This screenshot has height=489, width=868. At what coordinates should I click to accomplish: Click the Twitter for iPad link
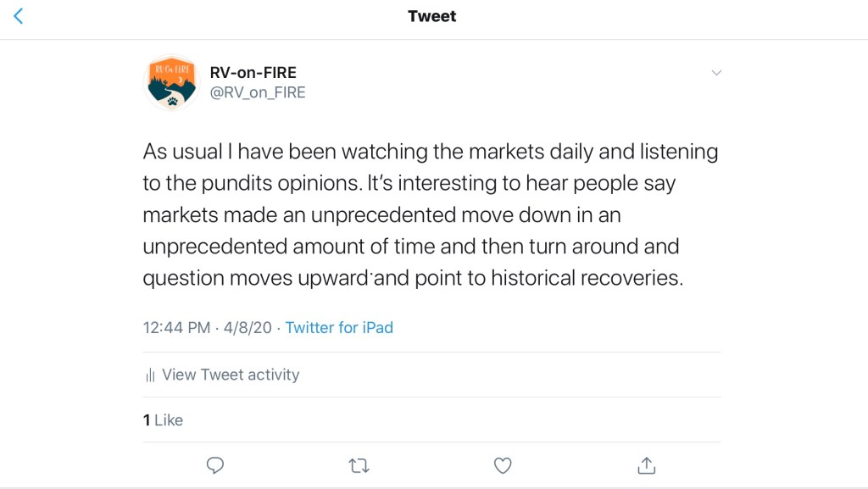339,327
